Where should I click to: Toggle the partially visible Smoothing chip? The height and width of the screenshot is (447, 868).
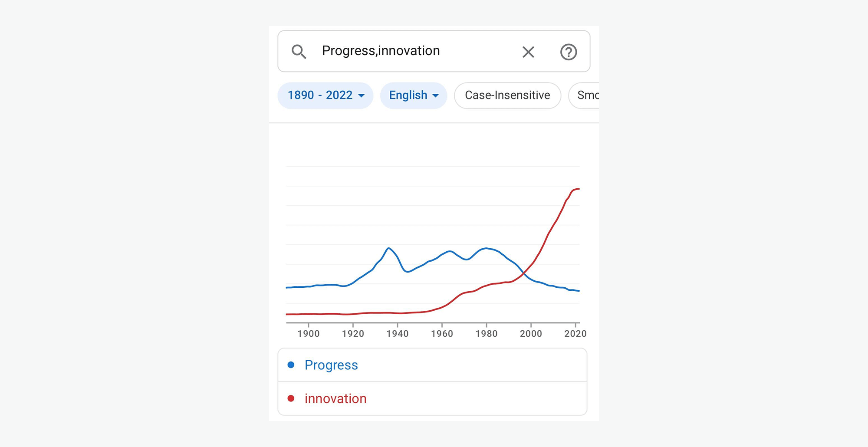pos(587,95)
